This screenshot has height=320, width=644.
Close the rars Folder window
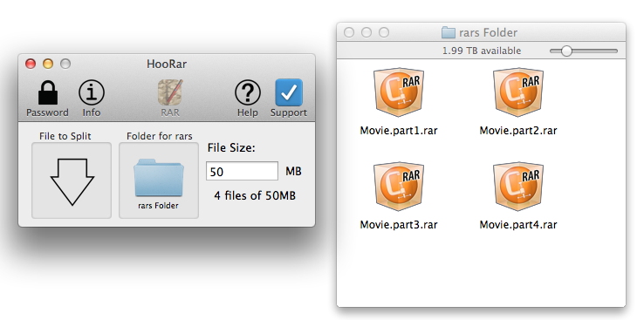click(349, 32)
